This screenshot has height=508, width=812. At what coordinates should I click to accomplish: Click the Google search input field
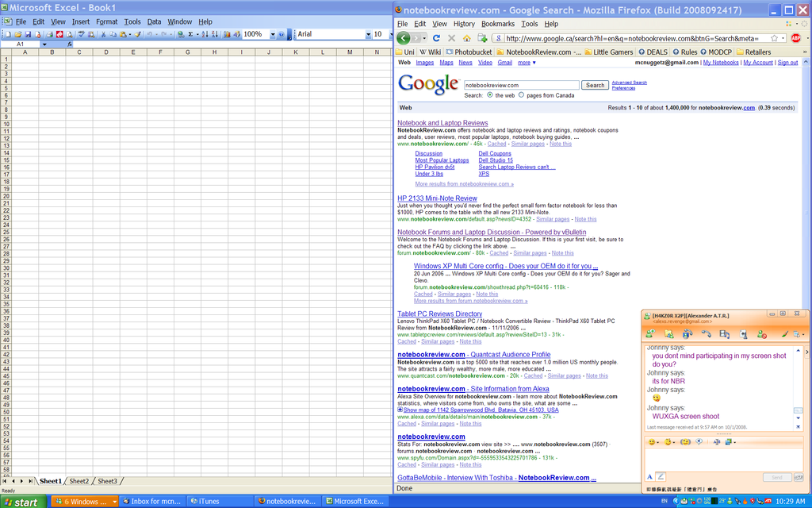pos(522,85)
